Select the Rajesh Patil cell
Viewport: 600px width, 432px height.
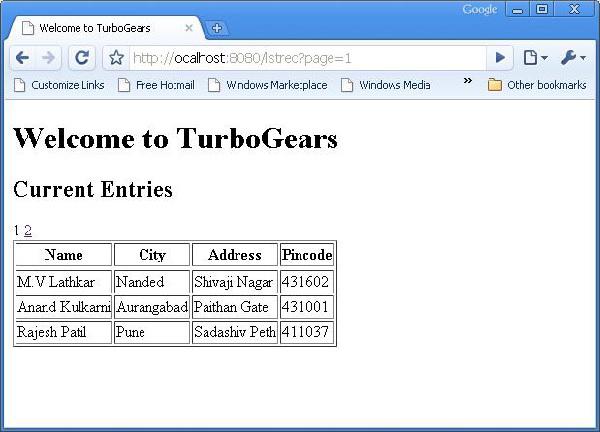tap(64, 332)
